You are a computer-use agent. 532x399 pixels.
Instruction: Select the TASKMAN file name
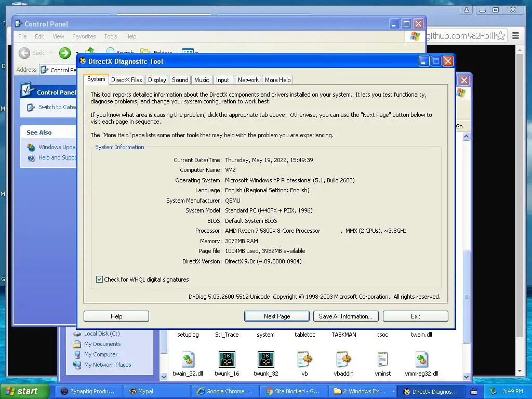point(344,335)
